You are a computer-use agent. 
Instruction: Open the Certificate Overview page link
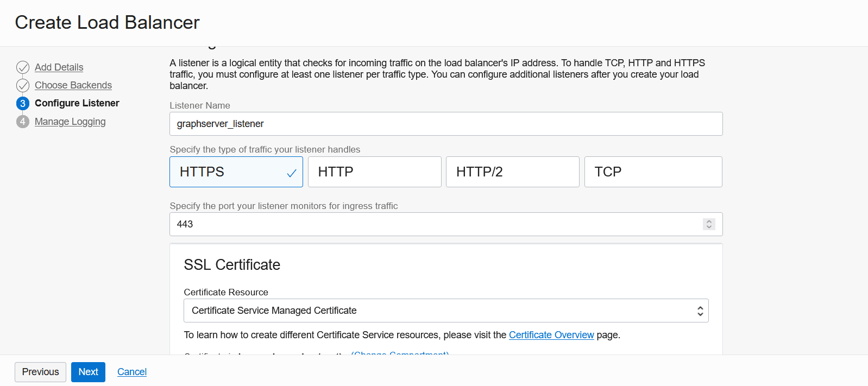[551, 335]
